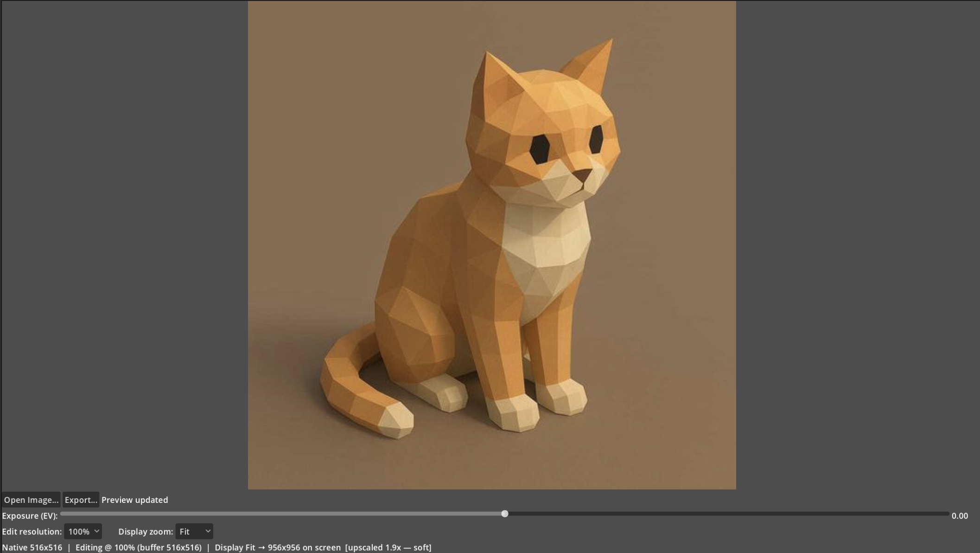
Task: Click the 'Edit resolution:' label
Action: coord(32,532)
